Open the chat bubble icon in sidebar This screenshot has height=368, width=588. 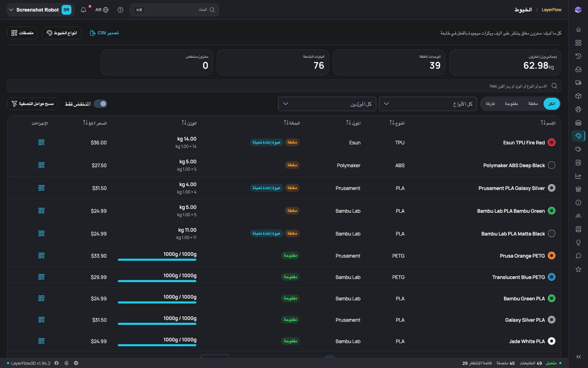[x=578, y=256]
